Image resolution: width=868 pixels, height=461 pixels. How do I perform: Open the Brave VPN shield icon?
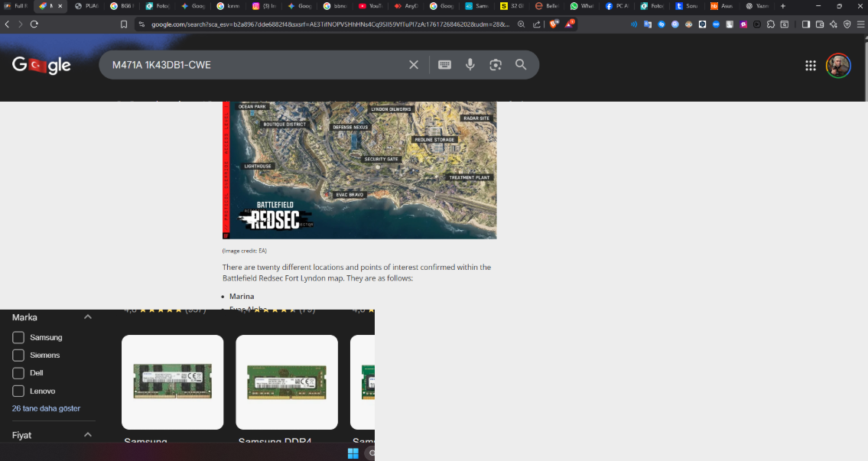pyautogui.click(x=847, y=24)
